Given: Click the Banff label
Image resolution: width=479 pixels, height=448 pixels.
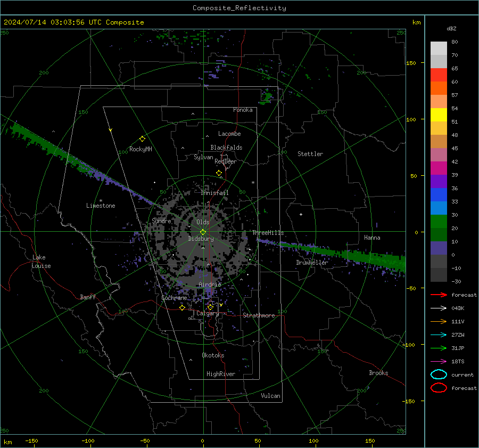Looking at the screenshot, I should point(88,297).
